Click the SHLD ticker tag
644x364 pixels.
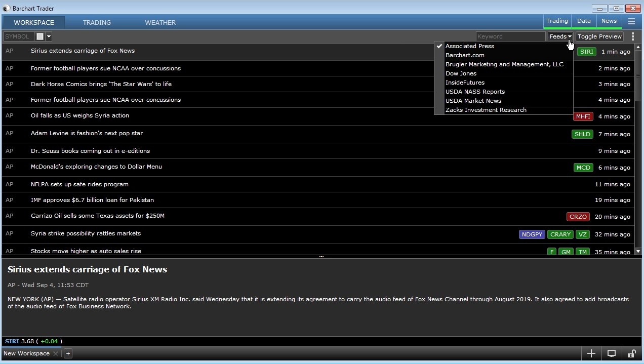pos(582,134)
